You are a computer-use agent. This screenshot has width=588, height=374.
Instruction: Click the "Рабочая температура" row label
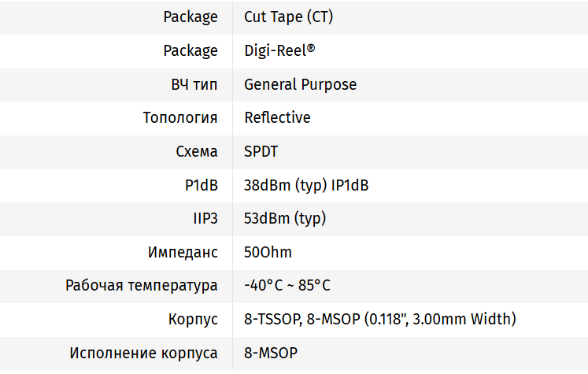(x=142, y=286)
